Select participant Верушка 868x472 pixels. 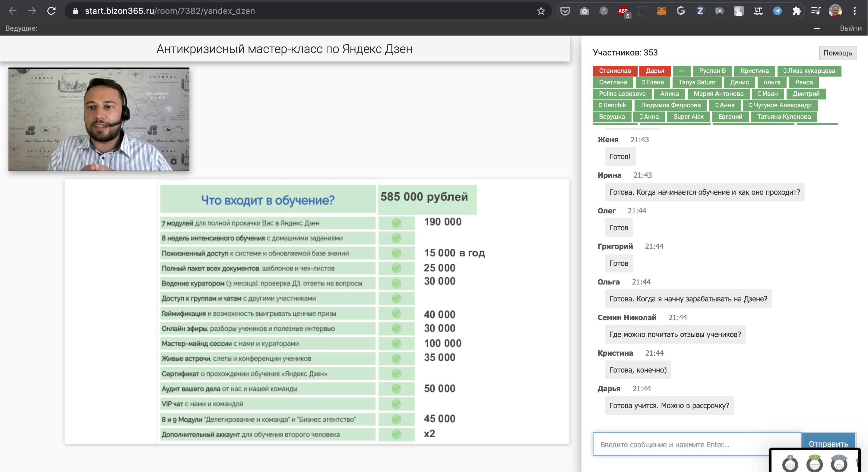click(612, 116)
